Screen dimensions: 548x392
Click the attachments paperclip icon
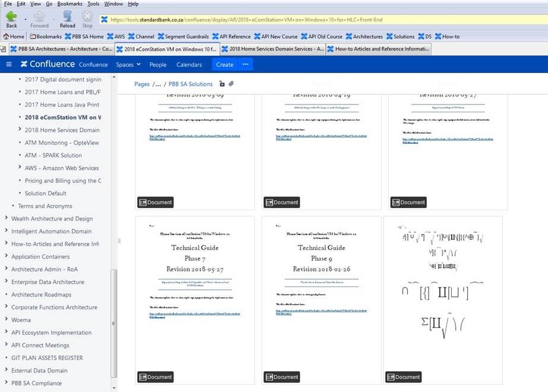(231, 84)
